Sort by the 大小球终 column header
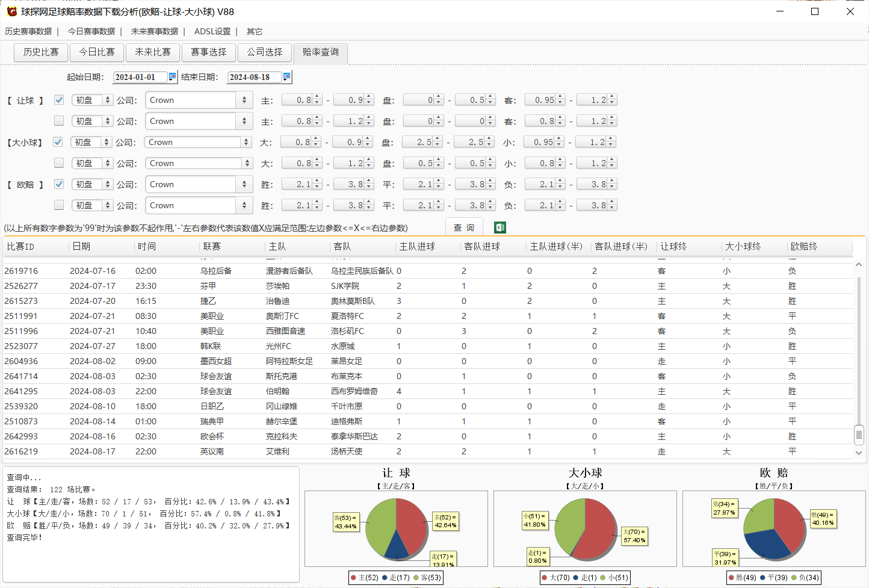 click(x=754, y=247)
